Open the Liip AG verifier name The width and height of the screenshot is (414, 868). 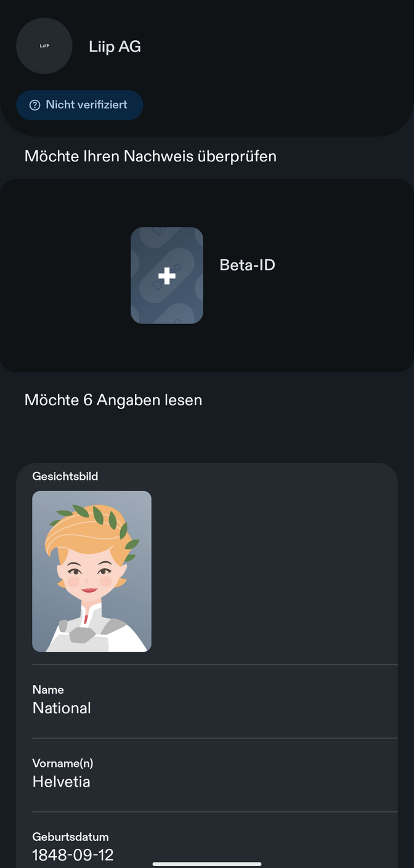115,47
